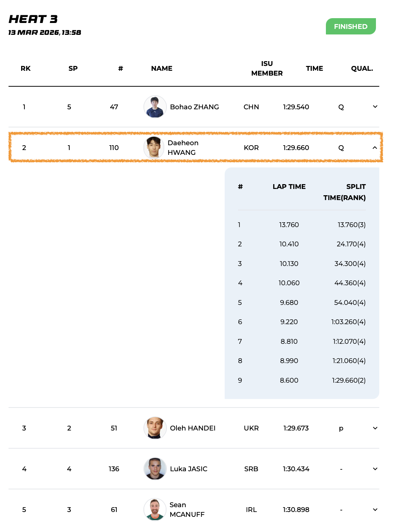This screenshot has height=532, width=393.
Task: Click Luka JASIC's profile photo
Action: pyautogui.click(x=155, y=469)
